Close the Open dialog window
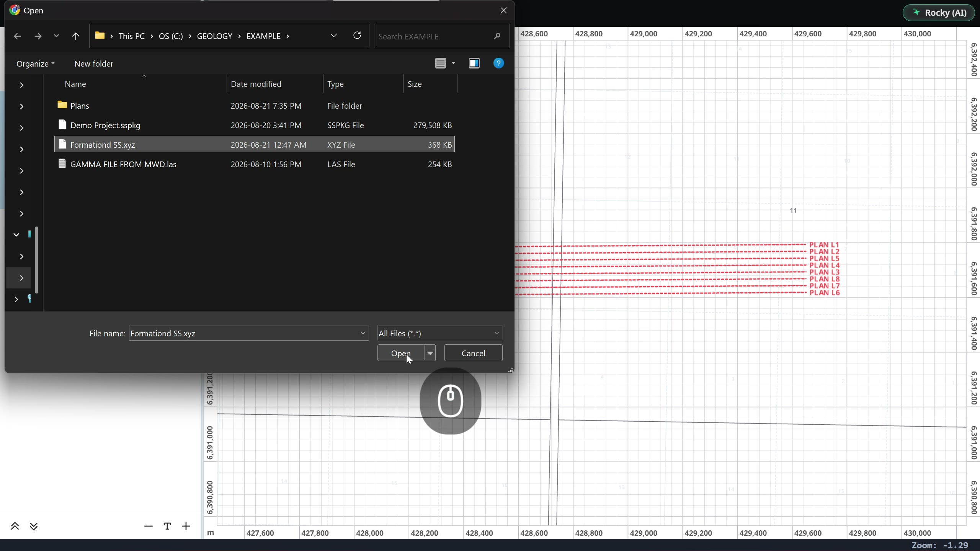Viewport: 980px width, 551px height. coord(503,10)
